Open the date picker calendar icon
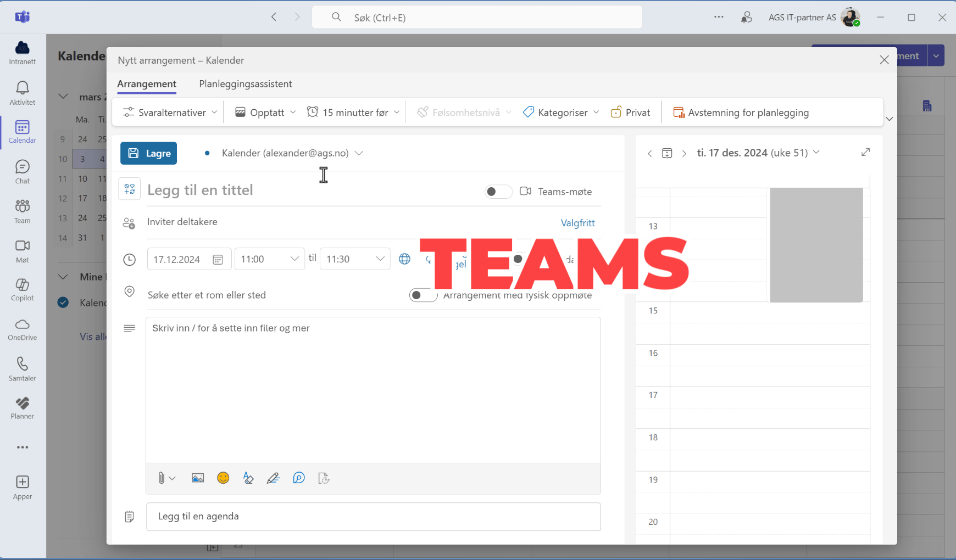This screenshot has width=956, height=560. click(218, 260)
